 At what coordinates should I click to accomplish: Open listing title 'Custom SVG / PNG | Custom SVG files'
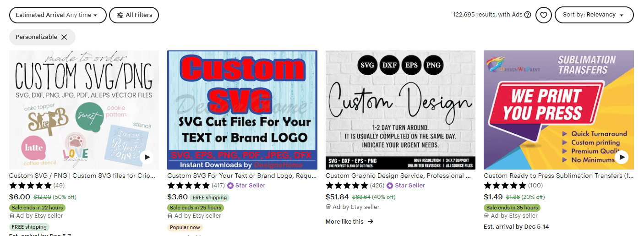82,176
